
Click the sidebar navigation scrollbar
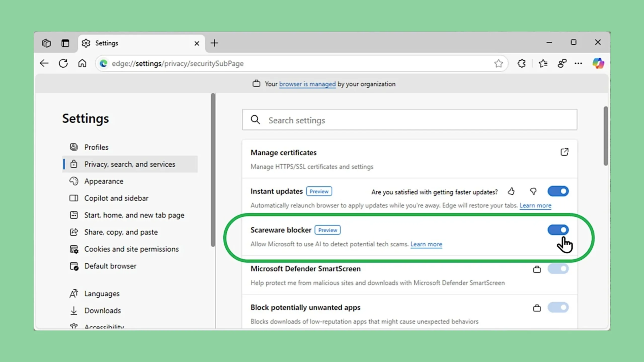tap(213, 170)
